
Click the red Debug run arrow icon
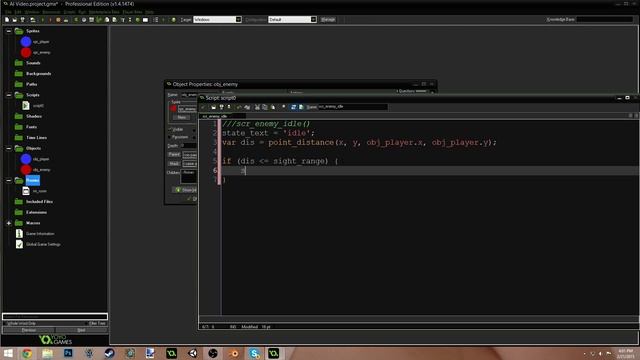50,20
